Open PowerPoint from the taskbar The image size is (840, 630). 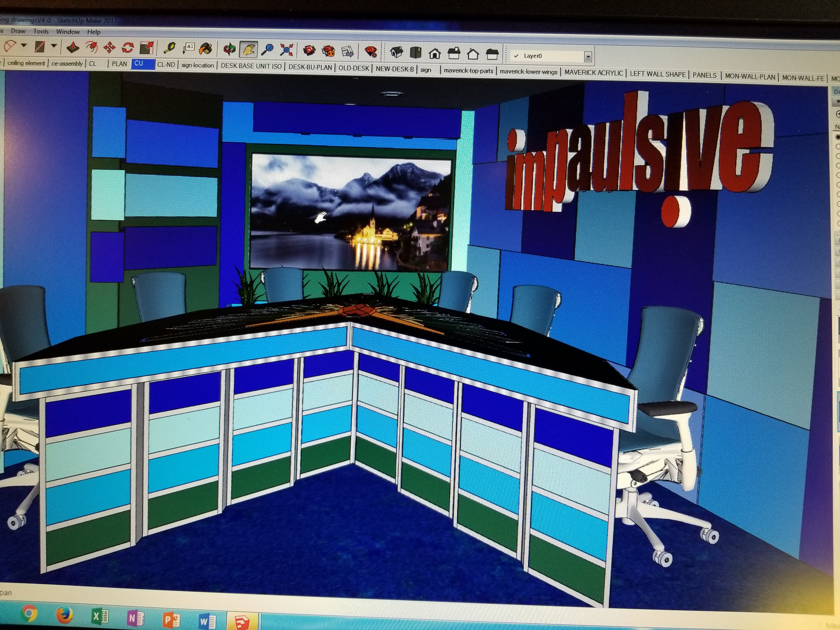(171, 620)
